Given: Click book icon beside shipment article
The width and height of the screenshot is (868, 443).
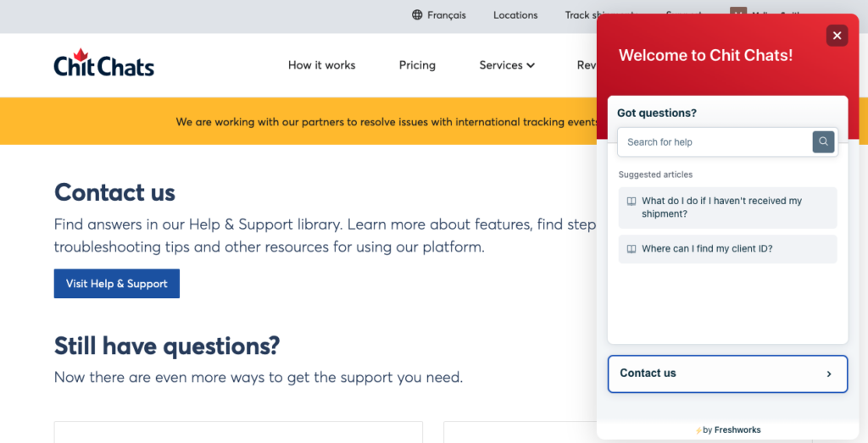Looking at the screenshot, I should point(631,202).
